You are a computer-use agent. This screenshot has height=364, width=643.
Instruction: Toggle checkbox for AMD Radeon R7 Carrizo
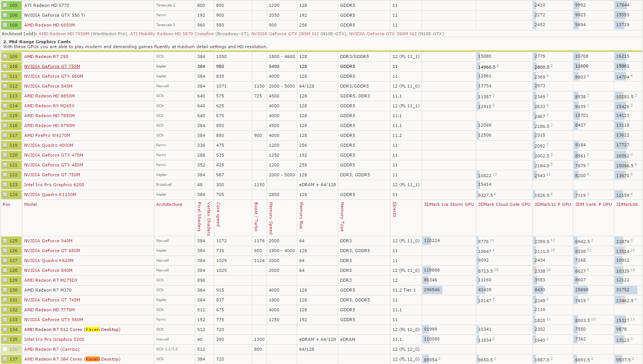pyautogui.click(x=5, y=349)
